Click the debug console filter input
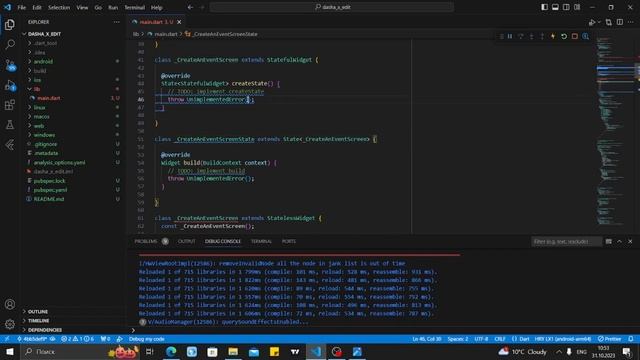This screenshot has height=360, width=640. pos(567,242)
